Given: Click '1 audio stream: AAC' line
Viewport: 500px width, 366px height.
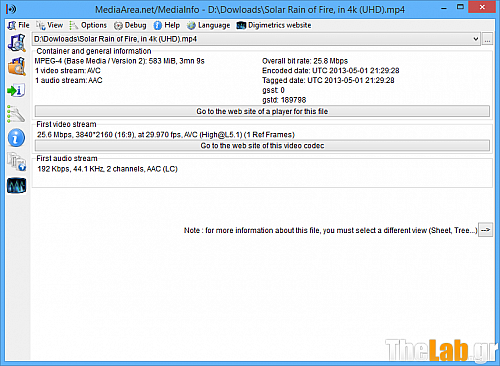Looking at the screenshot, I should 69,80.
